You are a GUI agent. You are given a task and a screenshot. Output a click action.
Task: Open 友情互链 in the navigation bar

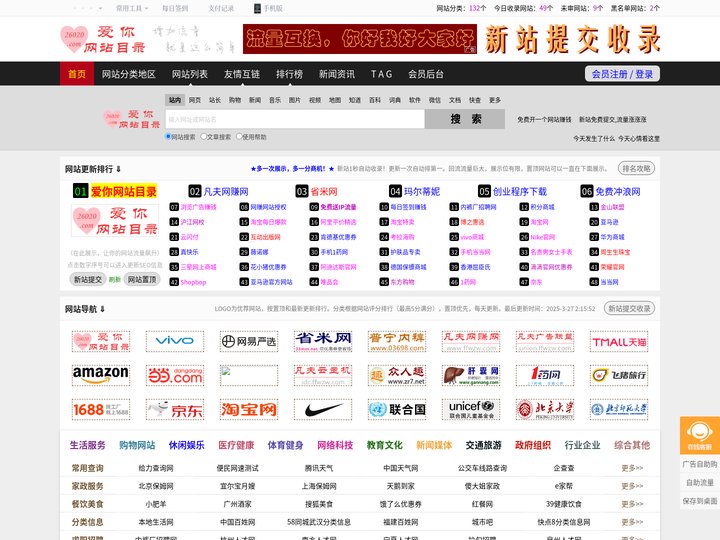(x=242, y=74)
